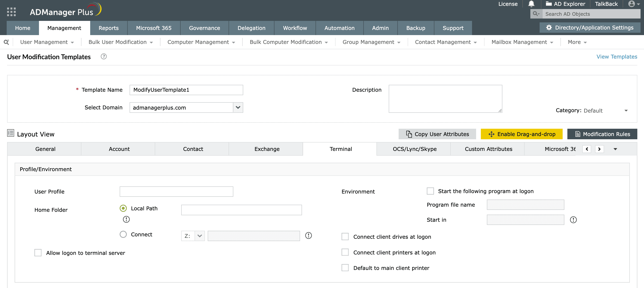Follow the View Templates link
The height and width of the screenshot is (288, 644).
616,57
